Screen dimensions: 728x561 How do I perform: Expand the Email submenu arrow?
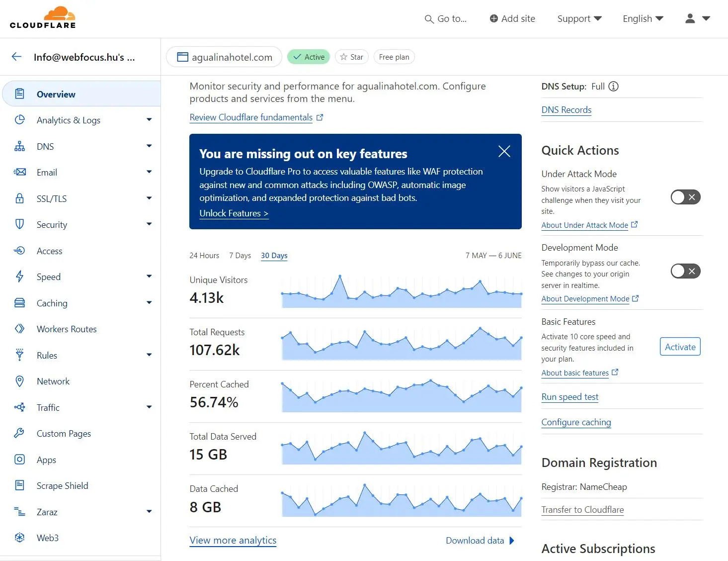[149, 172]
